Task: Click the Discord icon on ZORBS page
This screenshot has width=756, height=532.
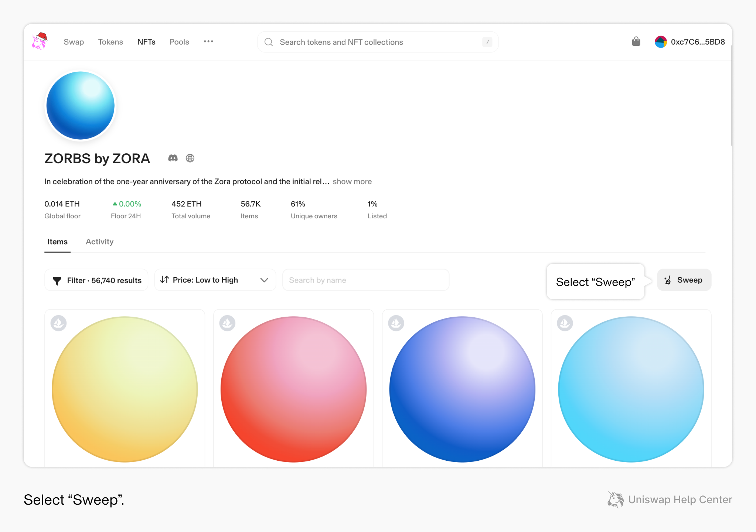Action: 173,158
